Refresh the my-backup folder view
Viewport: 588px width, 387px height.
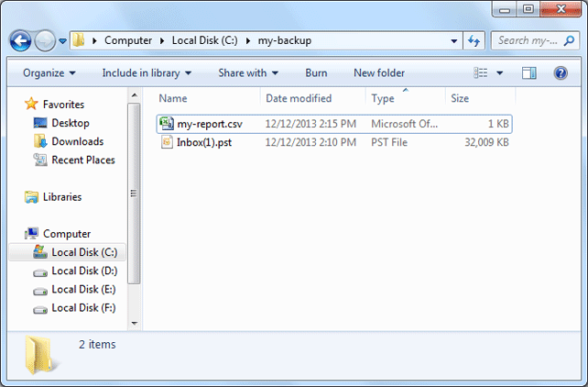(474, 41)
